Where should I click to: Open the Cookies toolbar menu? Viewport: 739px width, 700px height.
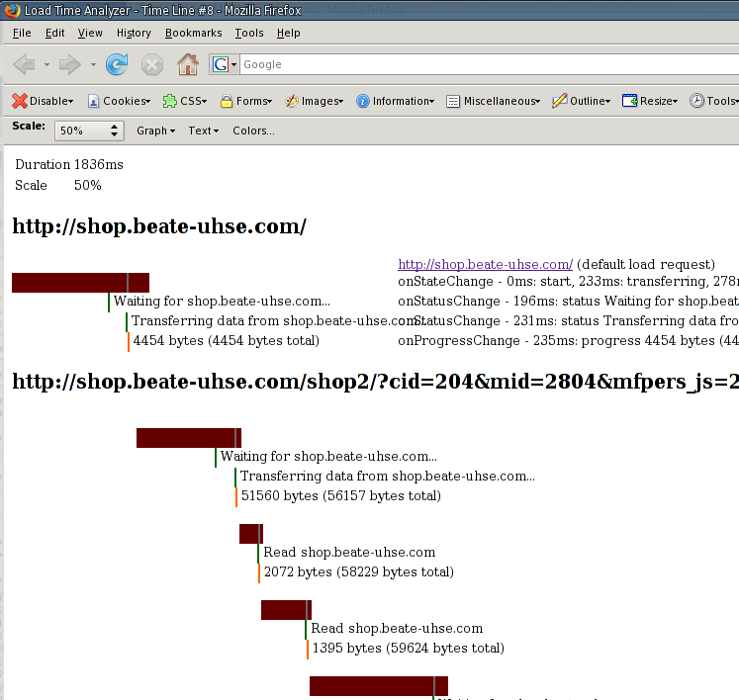pos(120,101)
